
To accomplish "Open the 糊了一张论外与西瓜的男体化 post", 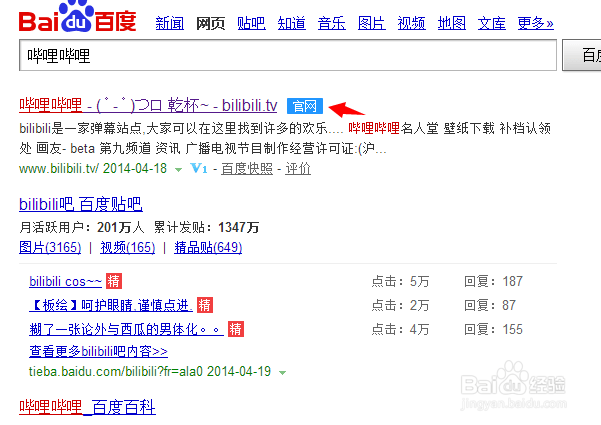I will pyautogui.click(x=126, y=329).
